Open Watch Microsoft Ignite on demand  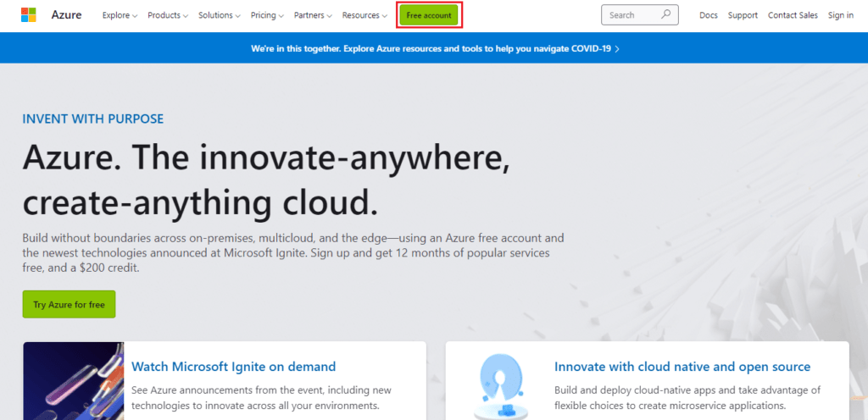(234, 367)
